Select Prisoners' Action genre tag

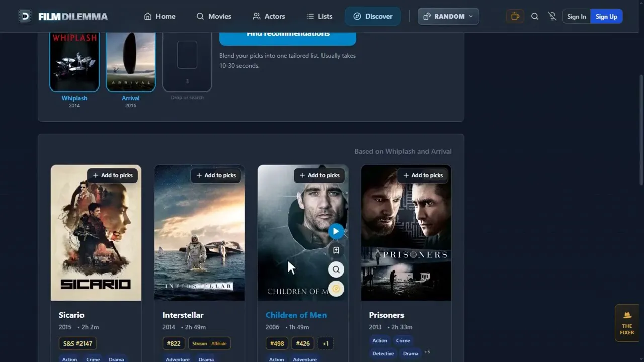tap(380, 341)
